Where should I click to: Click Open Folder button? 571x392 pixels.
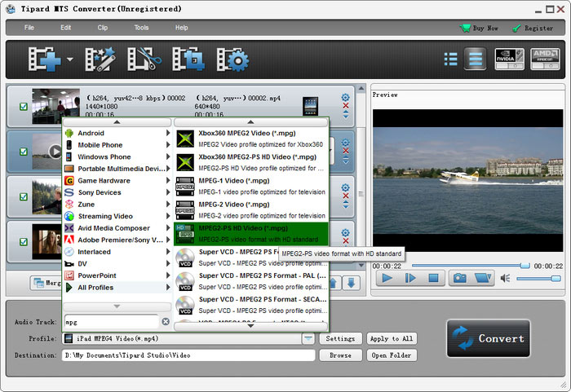click(392, 355)
